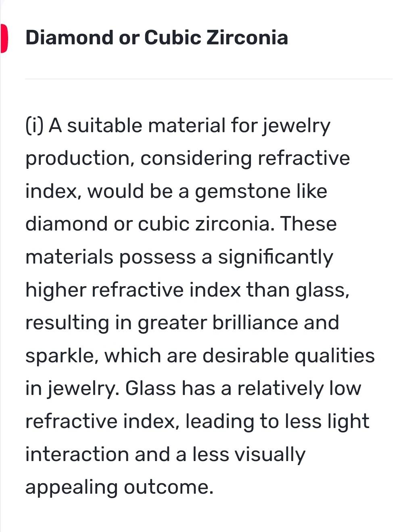The height and width of the screenshot is (532, 405).
Task: Click the word "visually" in the paragraph
Action: coord(270,455)
